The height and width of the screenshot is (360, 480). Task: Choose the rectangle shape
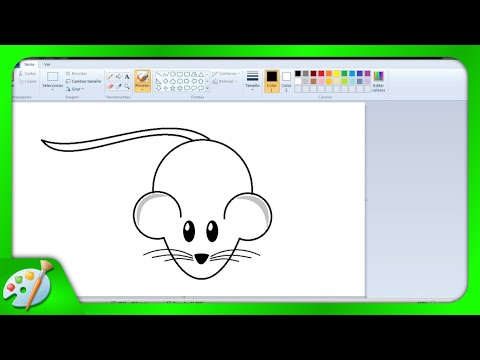click(x=180, y=74)
